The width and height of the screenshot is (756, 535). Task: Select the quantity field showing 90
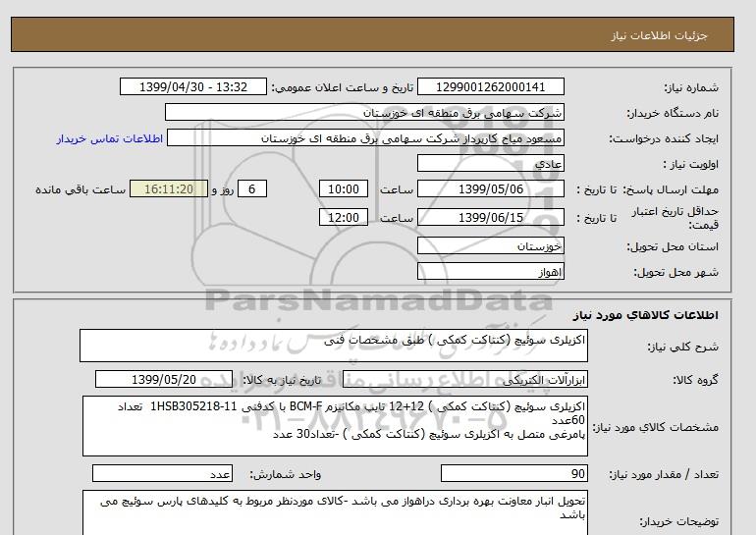pos(514,474)
